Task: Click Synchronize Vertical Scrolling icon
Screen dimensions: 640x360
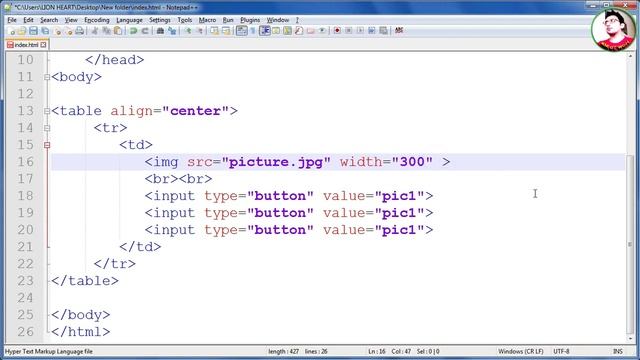Action: coord(214,31)
